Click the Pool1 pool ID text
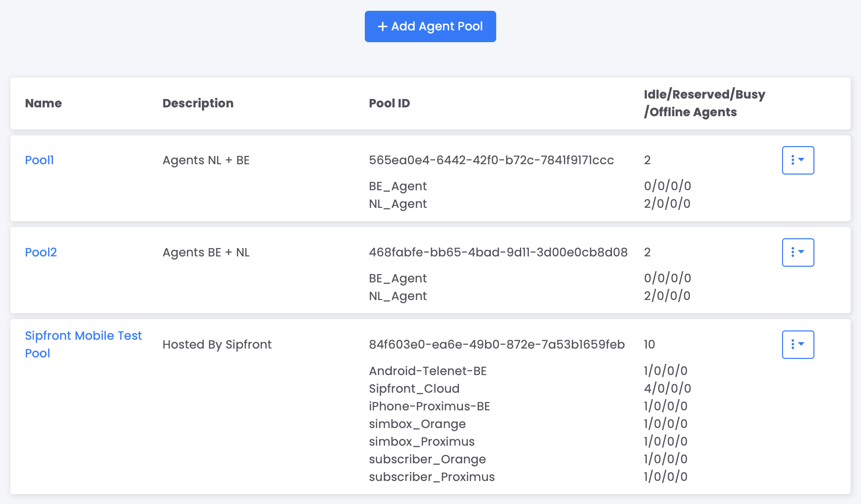Image resolution: width=861 pixels, height=504 pixels. point(491,160)
